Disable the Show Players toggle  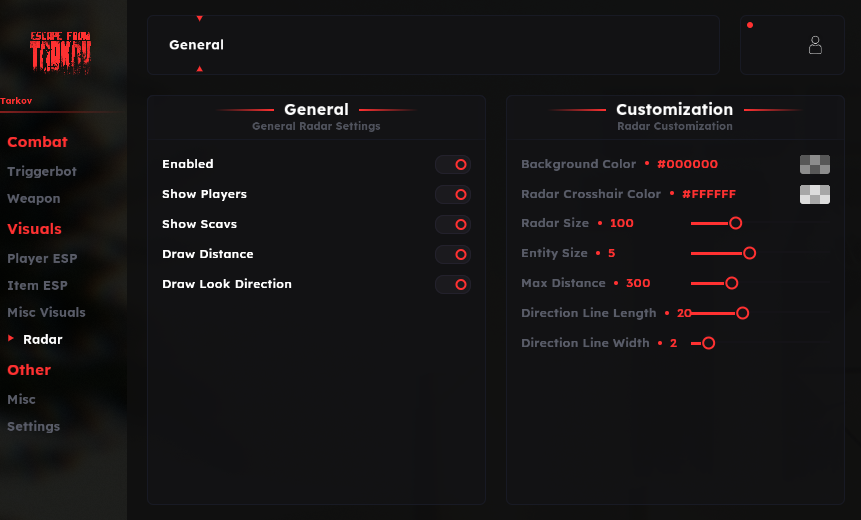(x=453, y=195)
